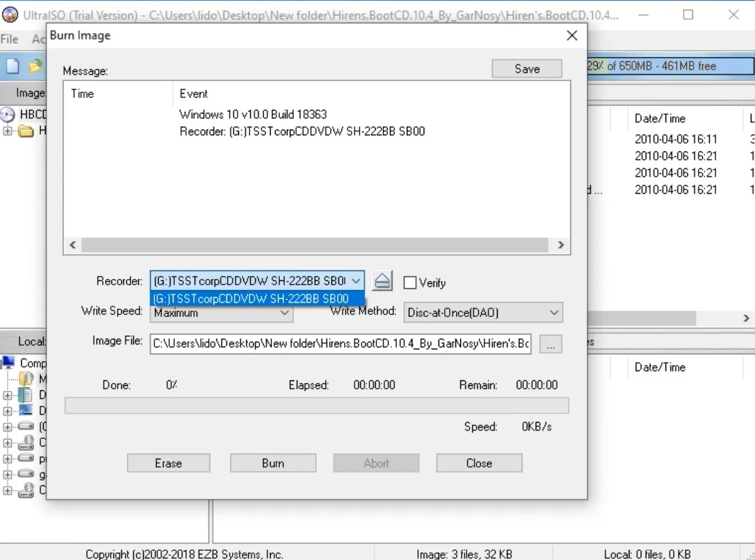755x560 pixels.
Task: Open the Recorder drive dropdown
Action: 356,280
